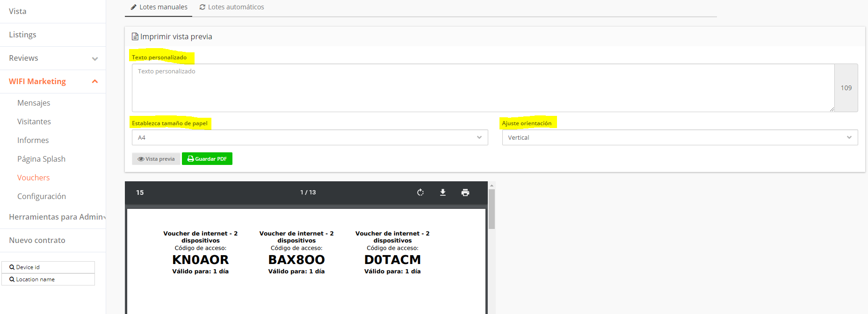Open Vista in the sidebar
The height and width of the screenshot is (314, 868).
18,11
